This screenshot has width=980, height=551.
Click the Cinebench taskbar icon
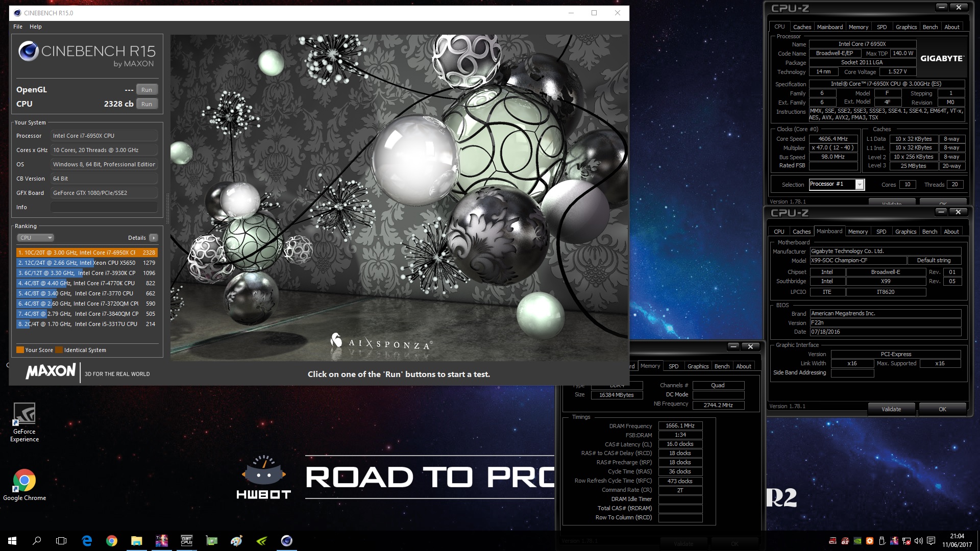click(286, 541)
